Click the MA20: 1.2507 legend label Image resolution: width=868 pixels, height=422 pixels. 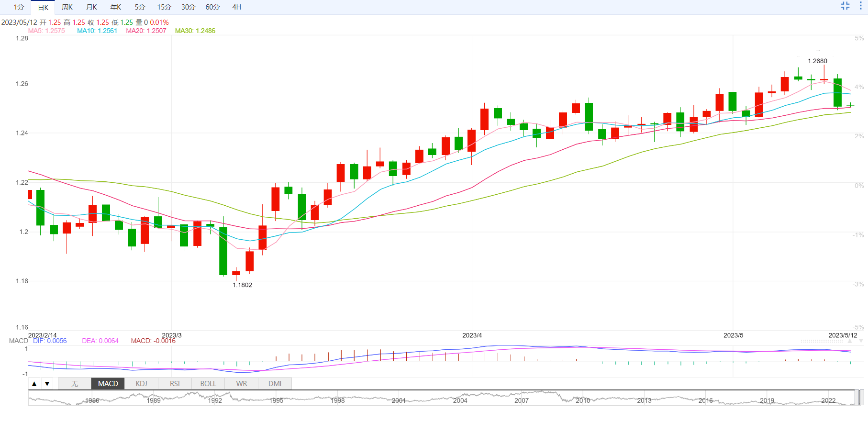pos(146,31)
